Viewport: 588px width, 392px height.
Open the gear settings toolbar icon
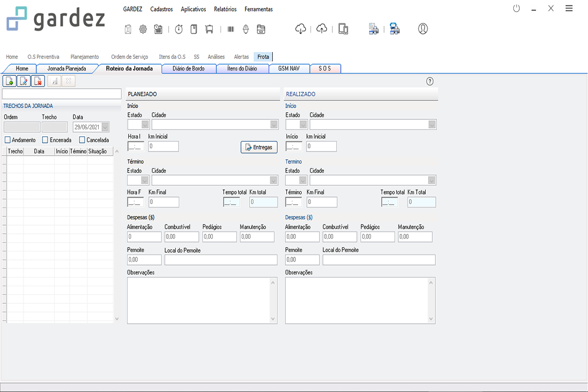tap(143, 29)
